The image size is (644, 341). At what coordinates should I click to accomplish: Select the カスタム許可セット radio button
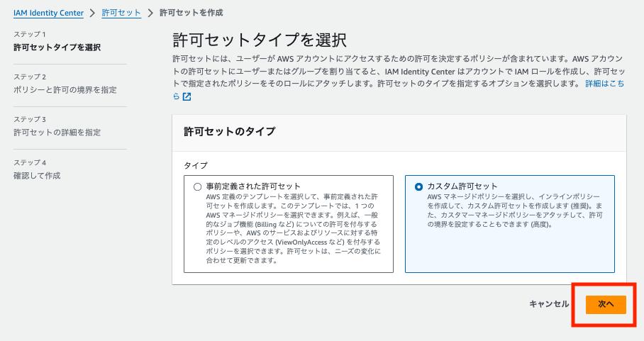(x=418, y=186)
